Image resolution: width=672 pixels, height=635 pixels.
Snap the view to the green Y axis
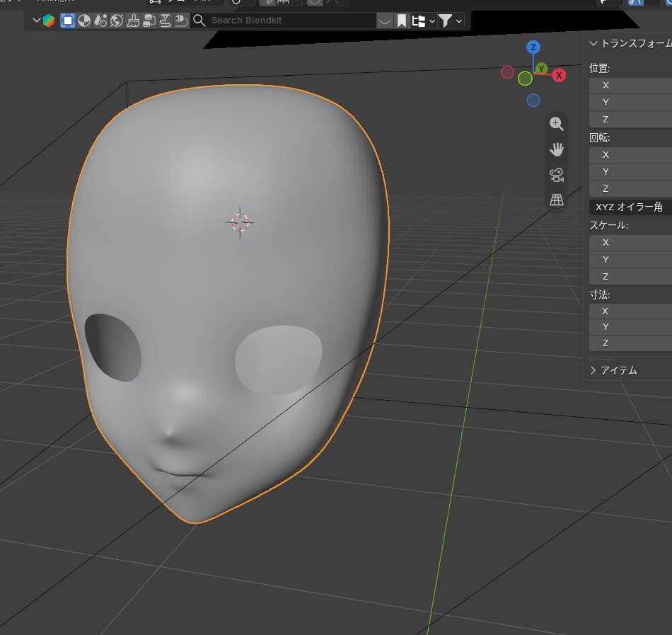tap(542, 69)
